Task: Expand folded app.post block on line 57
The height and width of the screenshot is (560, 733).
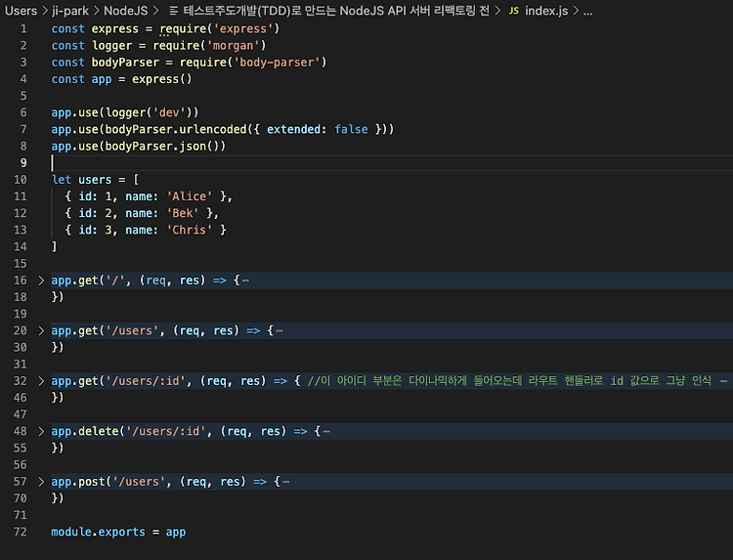Action: pos(41,482)
